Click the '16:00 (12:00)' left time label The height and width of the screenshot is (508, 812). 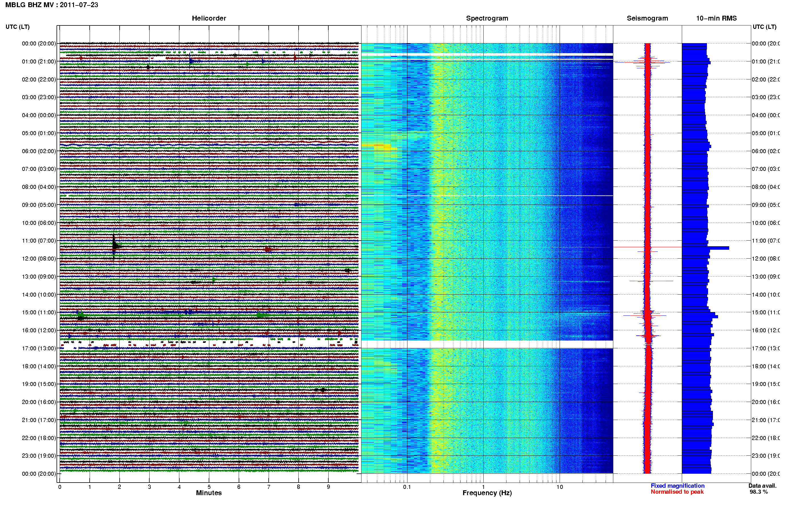click(x=39, y=330)
